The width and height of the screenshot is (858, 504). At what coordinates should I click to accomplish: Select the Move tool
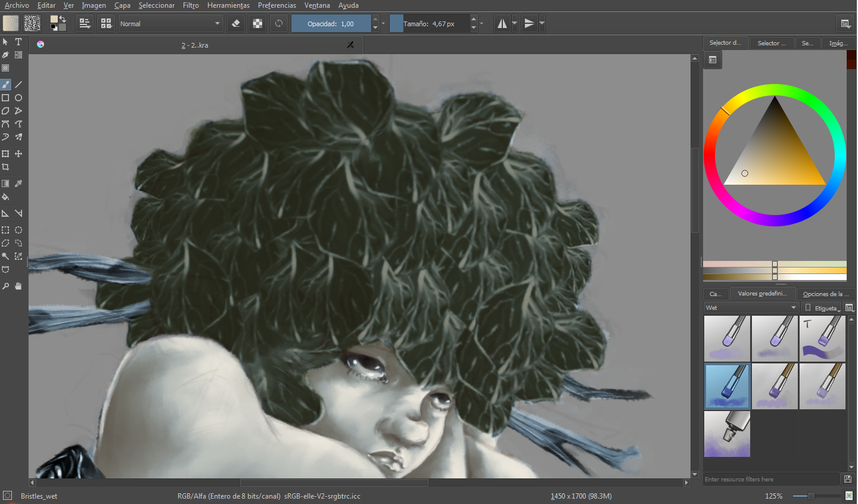pos(18,154)
